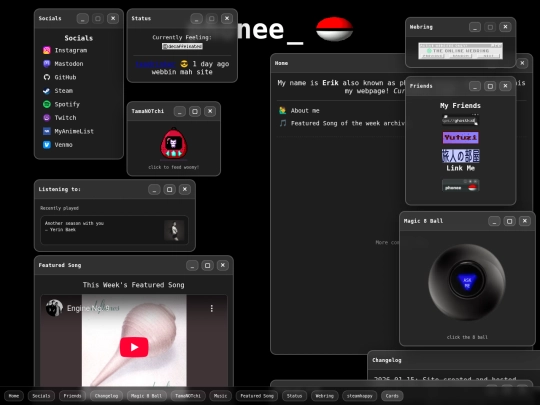Close the Magic 8 Ball window
This screenshot has height=405, width=540.
pyautogui.click(x=525, y=221)
